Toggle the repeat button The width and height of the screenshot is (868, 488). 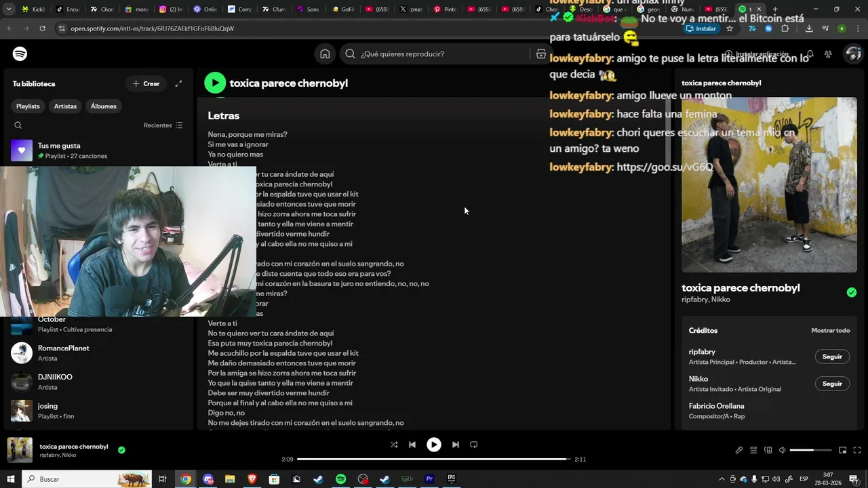click(474, 445)
